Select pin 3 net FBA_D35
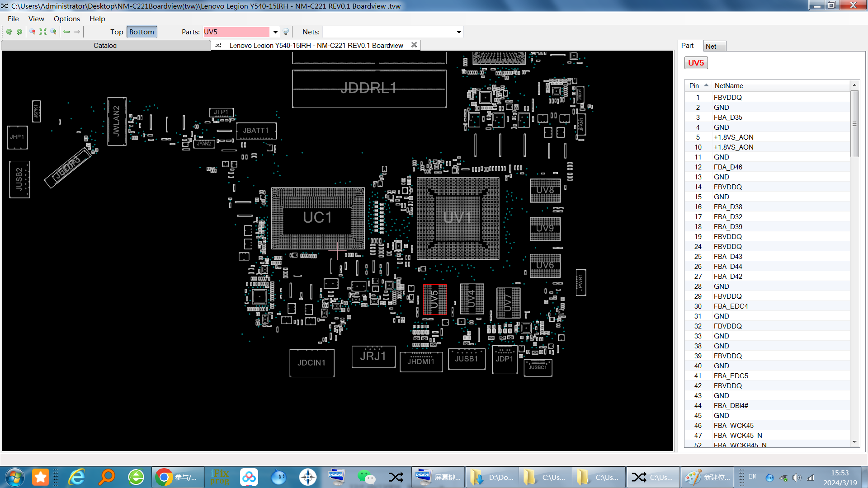The width and height of the screenshot is (868, 488). (x=767, y=117)
